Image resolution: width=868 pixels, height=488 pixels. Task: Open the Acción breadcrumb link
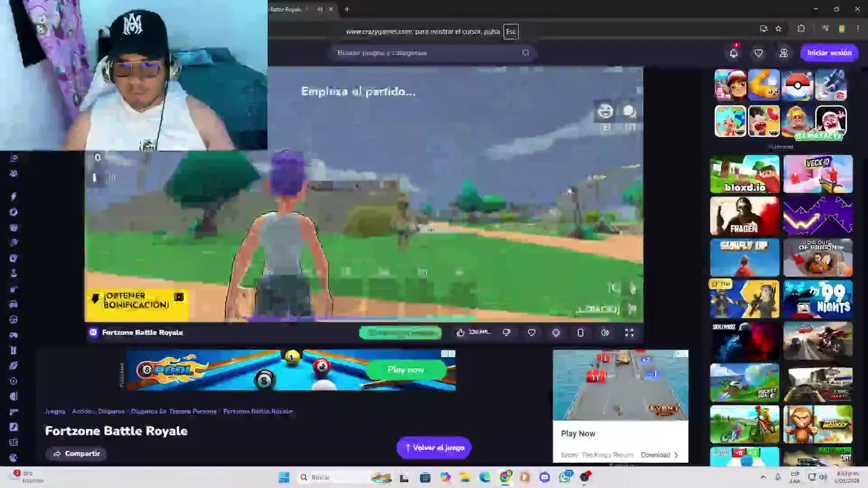point(81,411)
